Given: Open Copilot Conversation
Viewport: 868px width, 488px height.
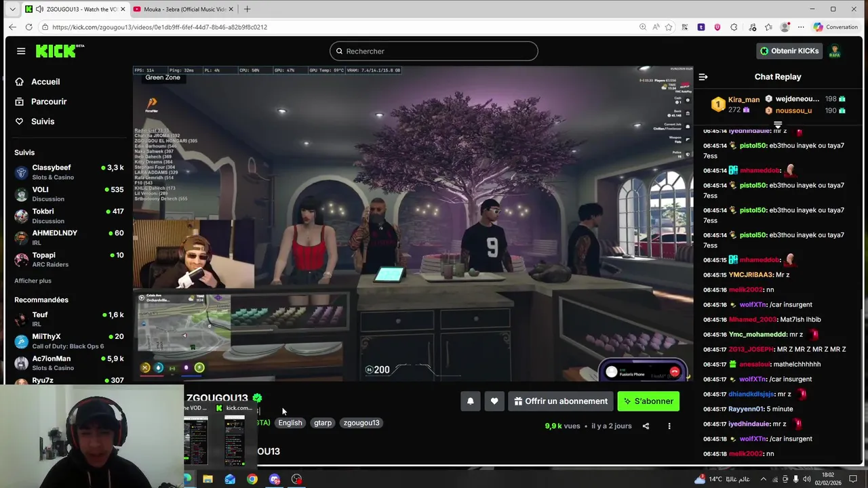Looking at the screenshot, I should (x=836, y=27).
